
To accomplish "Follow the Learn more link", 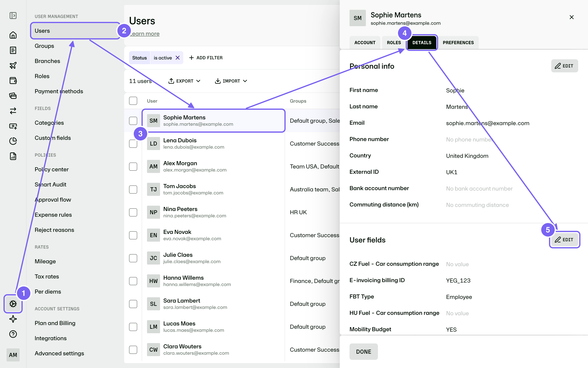I will pyautogui.click(x=144, y=34).
